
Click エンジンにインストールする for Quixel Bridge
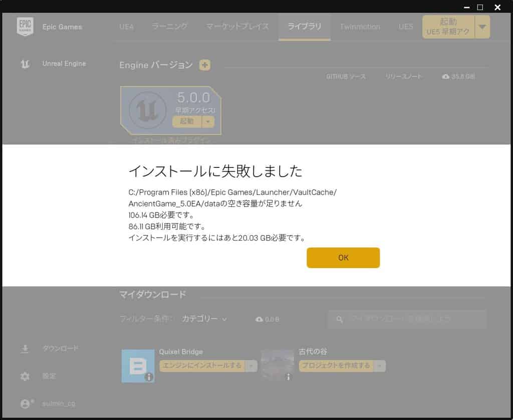click(202, 366)
